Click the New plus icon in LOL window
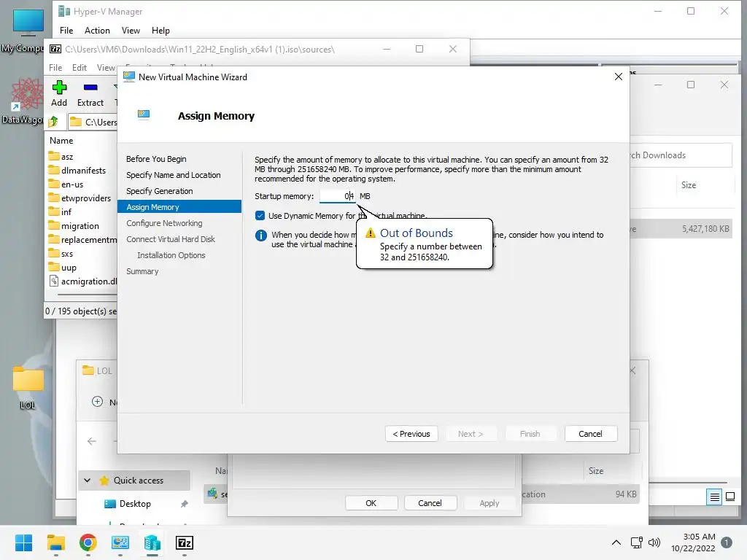This screenshot has width=747, height=560. 97,402
